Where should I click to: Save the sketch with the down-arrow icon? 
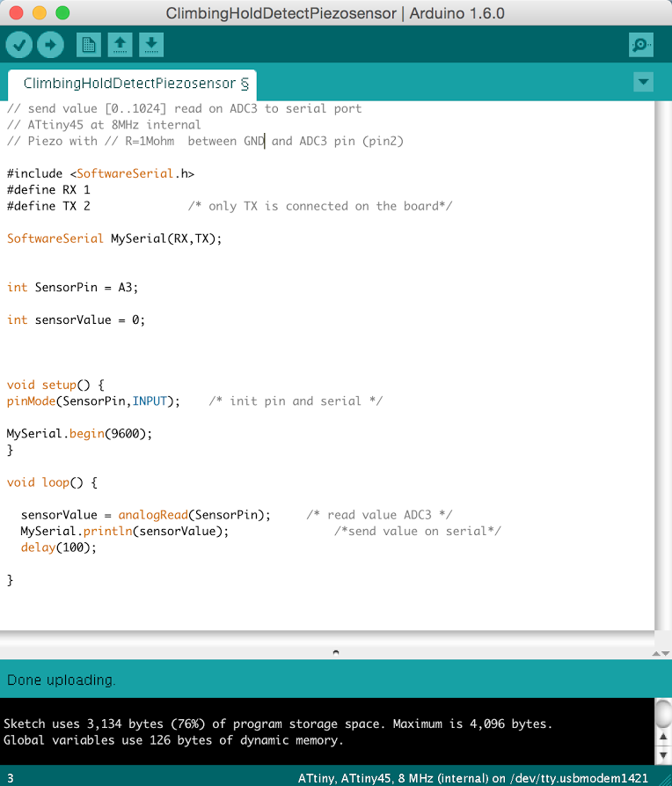point(151,45)
